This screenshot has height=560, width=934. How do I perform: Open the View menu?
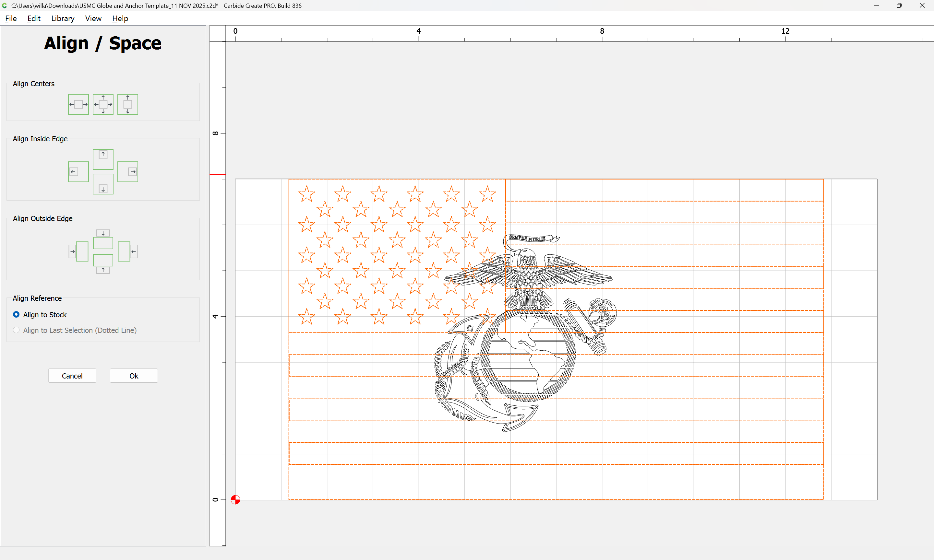click(x=93, y=18)
